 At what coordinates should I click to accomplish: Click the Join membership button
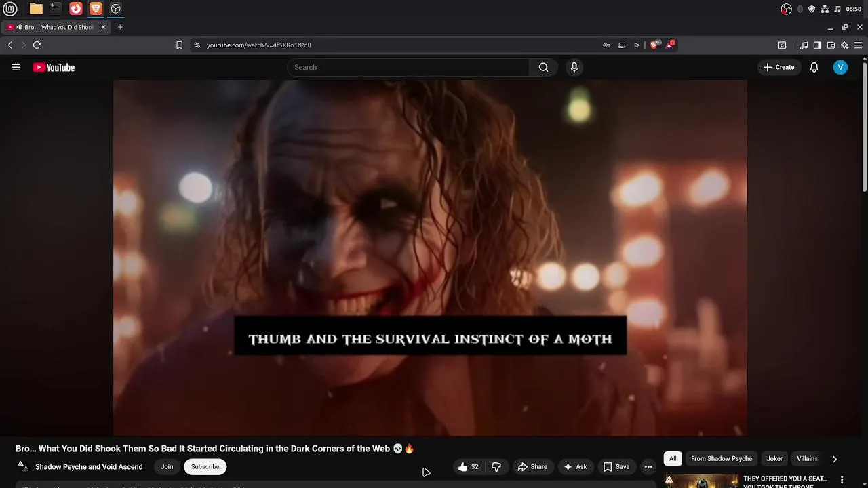point(167,466)
